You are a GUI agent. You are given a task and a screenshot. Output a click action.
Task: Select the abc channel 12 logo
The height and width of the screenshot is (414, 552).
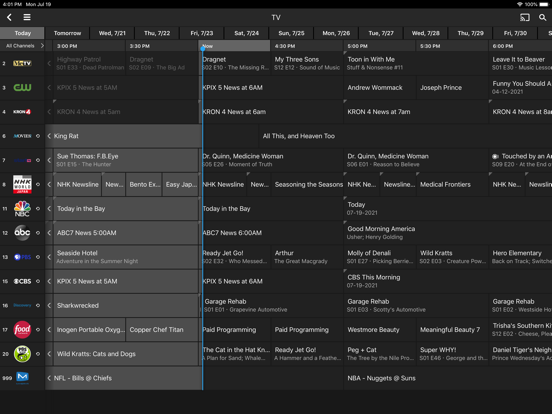point(22,233)
